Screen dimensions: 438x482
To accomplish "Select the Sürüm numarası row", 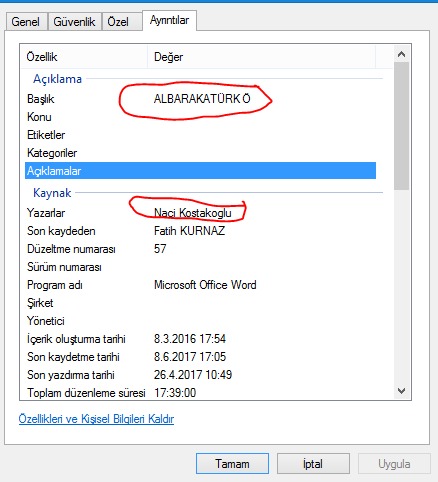I will pyautogui.click(x=200, y=267).
